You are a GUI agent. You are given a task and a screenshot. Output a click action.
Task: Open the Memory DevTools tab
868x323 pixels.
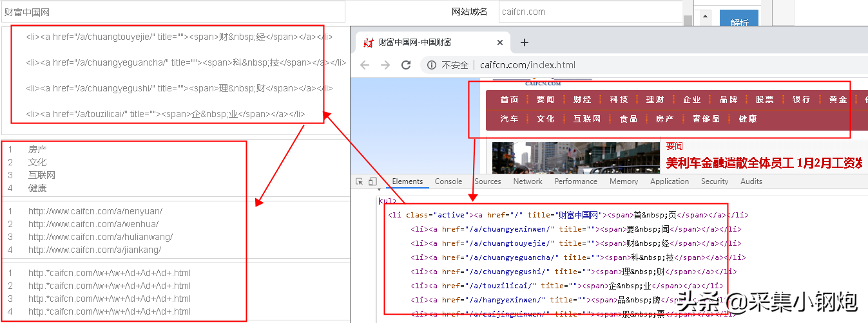point(624,181)
